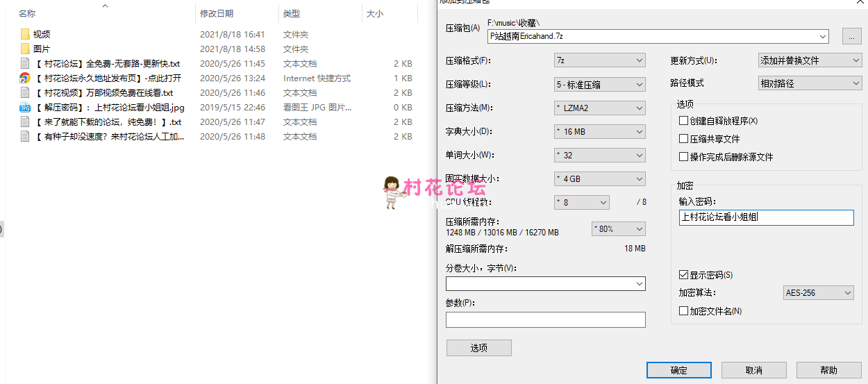868x384 pixels.
Task: Click the 1 KB size cell
Action: pos(403,78)
